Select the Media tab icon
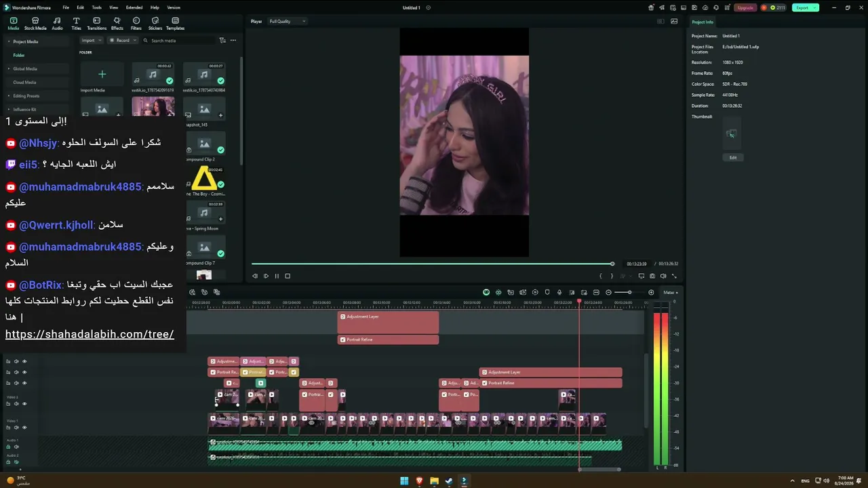 coord(14,24)
